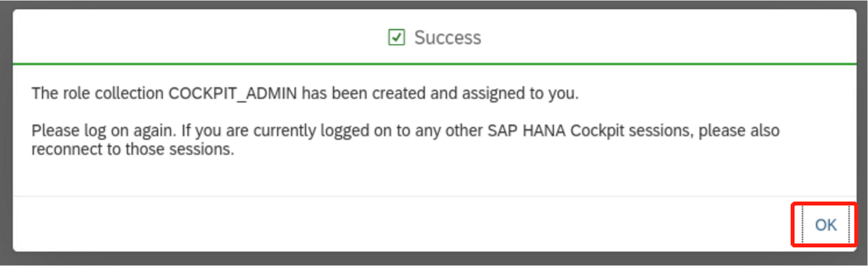
Task: Click the 'SAP HANA Cockpit sessions' text
Action: (x=589, y=130)
